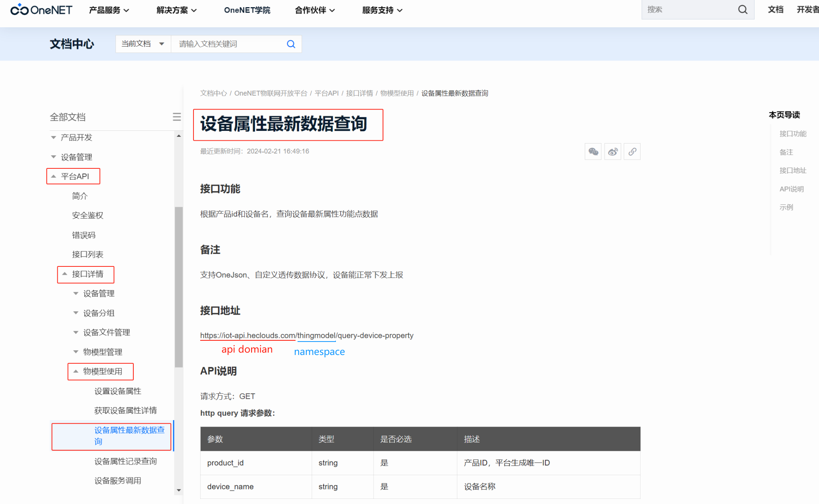Jump to 示例 in page guide
The width and height of the screenshot is (819, 504).
tap(786, 207)
